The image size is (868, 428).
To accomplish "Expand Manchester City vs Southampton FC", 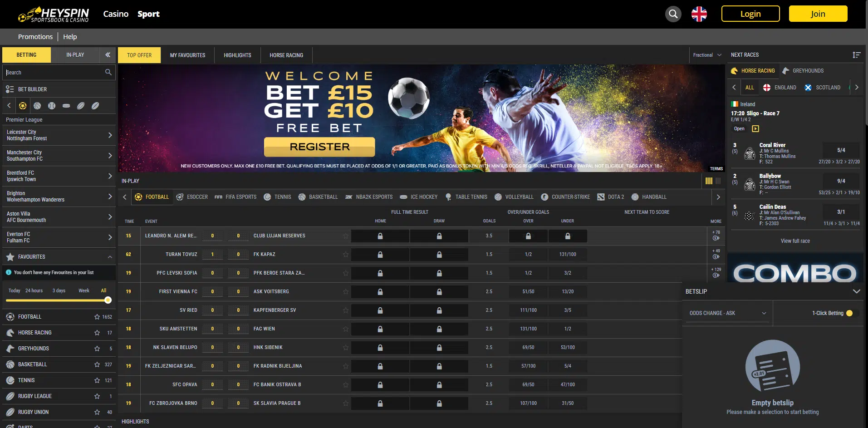I will tap(59, 156).
